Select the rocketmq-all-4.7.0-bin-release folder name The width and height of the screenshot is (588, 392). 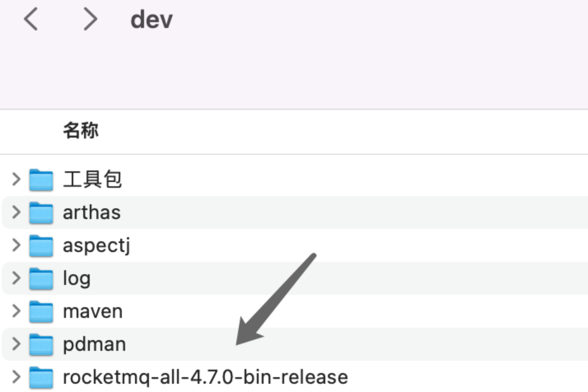point(205,377)
